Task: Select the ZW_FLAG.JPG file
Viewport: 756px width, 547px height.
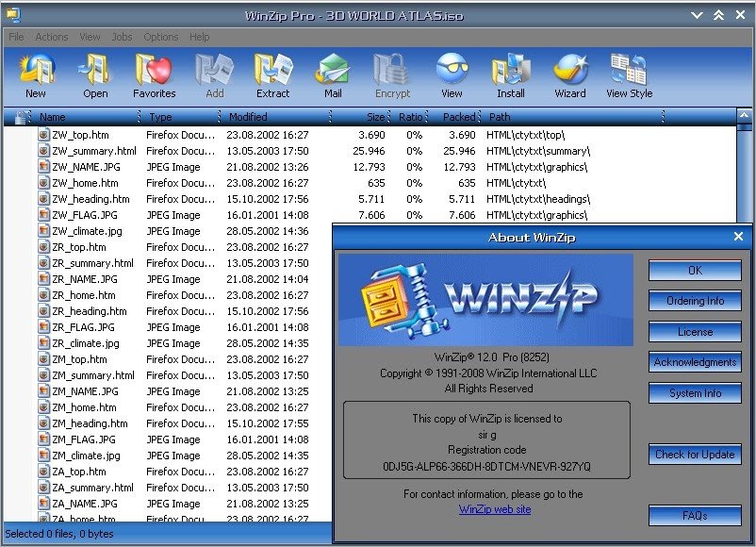Action: coord(85,215)
